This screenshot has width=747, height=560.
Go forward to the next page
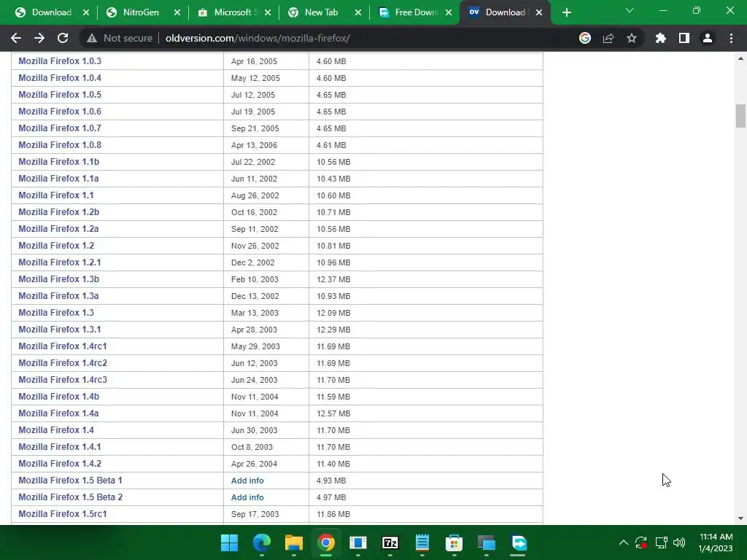pos(39,38)
